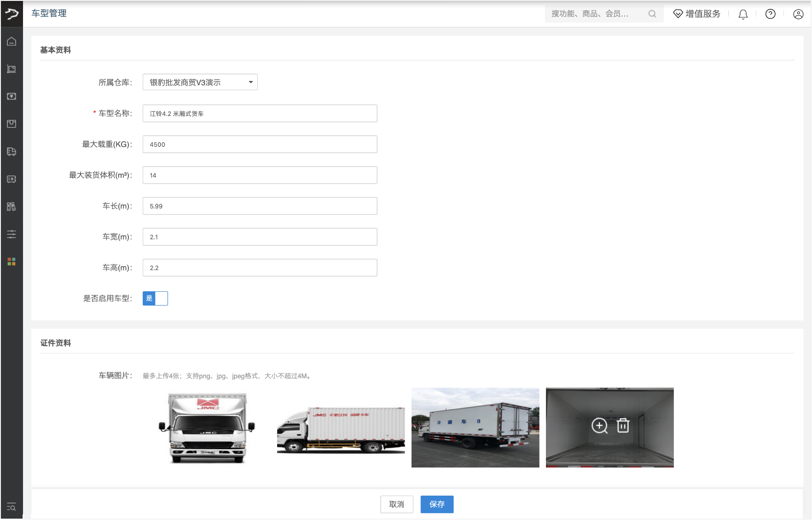Click the top search box
This screenshot has height=520, width=812.
598,14
